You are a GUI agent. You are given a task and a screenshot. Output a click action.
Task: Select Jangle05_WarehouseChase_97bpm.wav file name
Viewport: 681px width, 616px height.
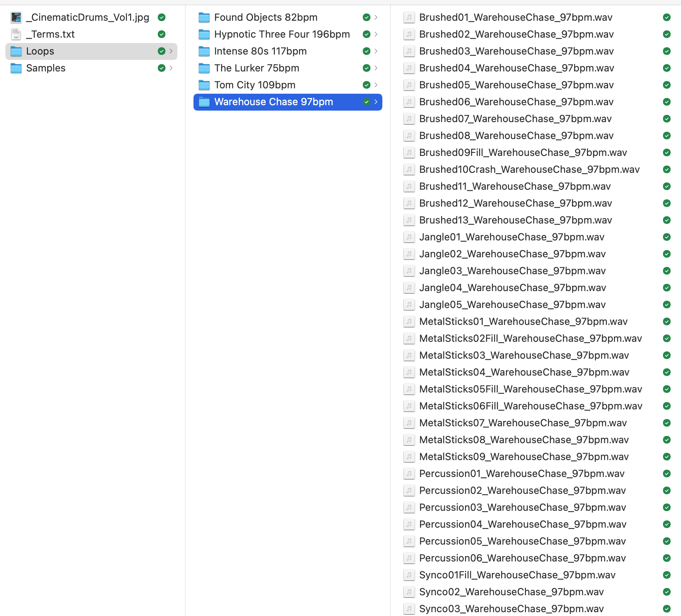(512, 305)
